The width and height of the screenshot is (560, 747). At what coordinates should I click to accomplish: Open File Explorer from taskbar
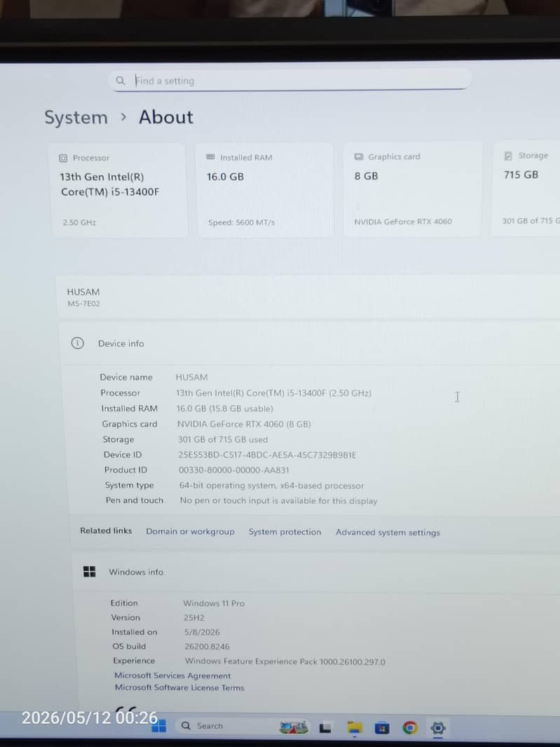point(354,728)
